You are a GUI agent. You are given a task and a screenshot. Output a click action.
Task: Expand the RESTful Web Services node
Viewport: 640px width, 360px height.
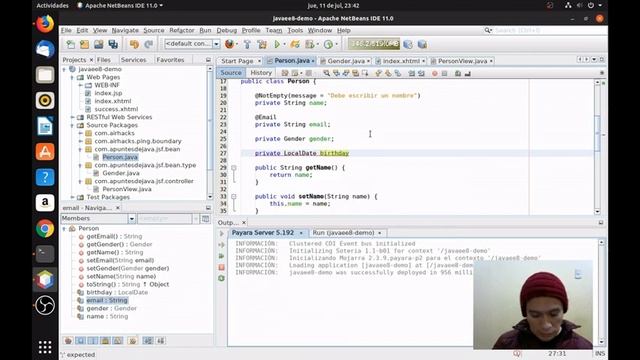coord(72,117)
